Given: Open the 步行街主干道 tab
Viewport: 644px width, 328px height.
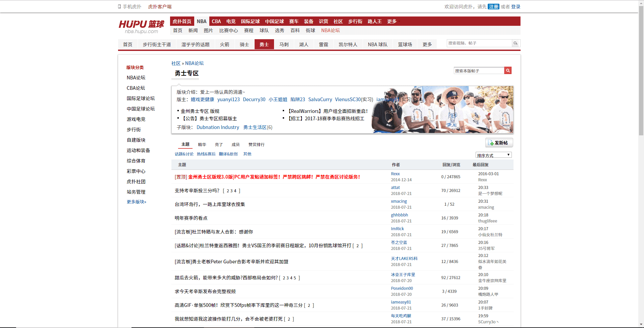Looking at the screenshot, I should [157, 45].
